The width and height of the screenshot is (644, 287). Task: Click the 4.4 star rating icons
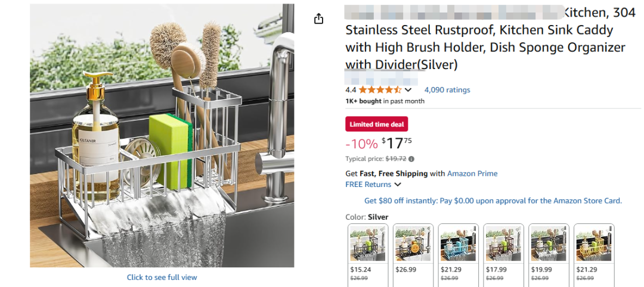click(380, 90)
